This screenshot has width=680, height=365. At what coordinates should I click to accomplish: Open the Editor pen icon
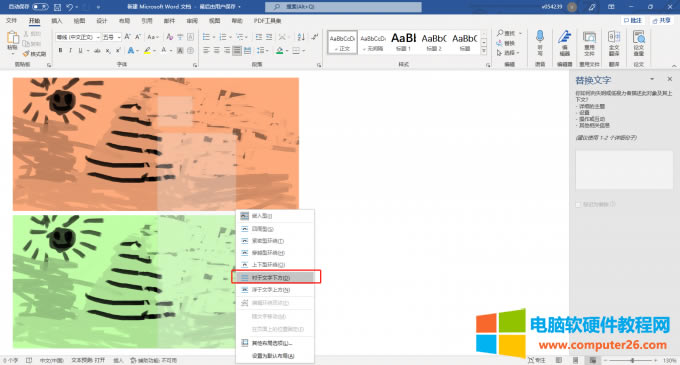pyautogui.click(x=564, y=37)
